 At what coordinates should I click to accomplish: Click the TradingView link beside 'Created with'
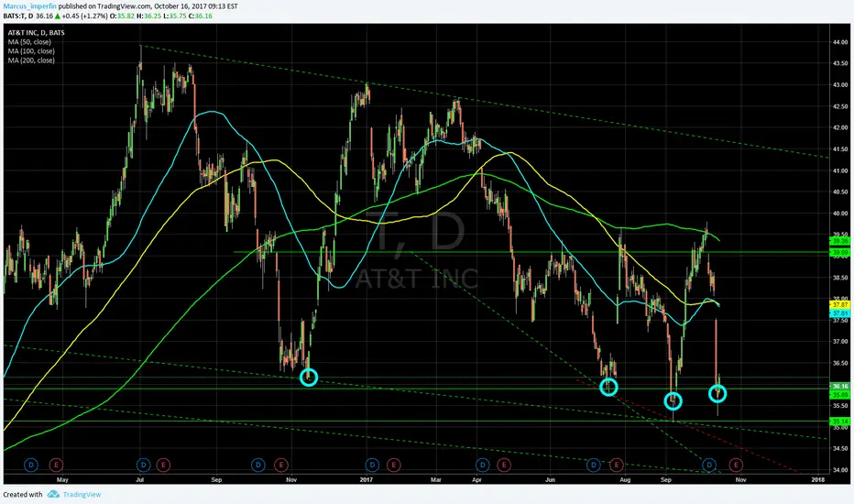click(82, 495)
